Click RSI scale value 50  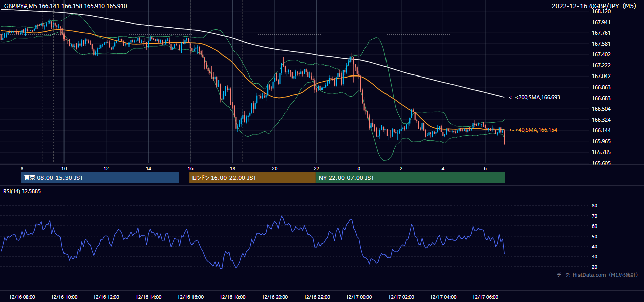tap(594, 236)
